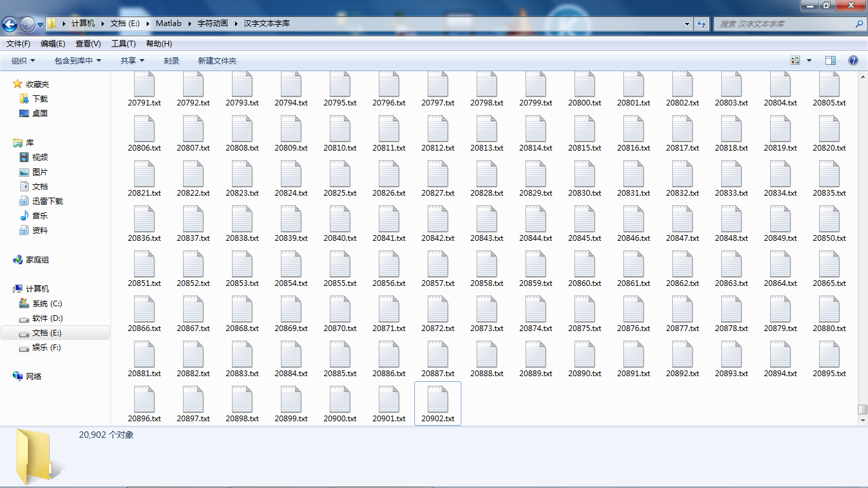Click 文档 (E:) in the address bar path
The image size is (868, 488).
(125, 24)
